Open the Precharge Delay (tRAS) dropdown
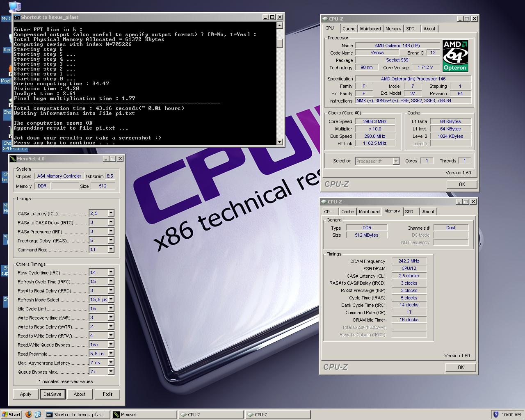The height and width of the screenshot is (420, 525). point(111,240)
